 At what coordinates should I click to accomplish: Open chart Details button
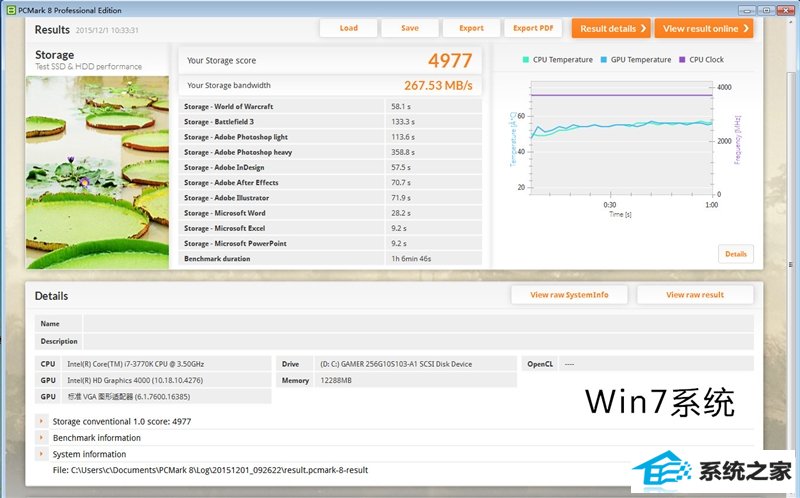click(736, 254)
